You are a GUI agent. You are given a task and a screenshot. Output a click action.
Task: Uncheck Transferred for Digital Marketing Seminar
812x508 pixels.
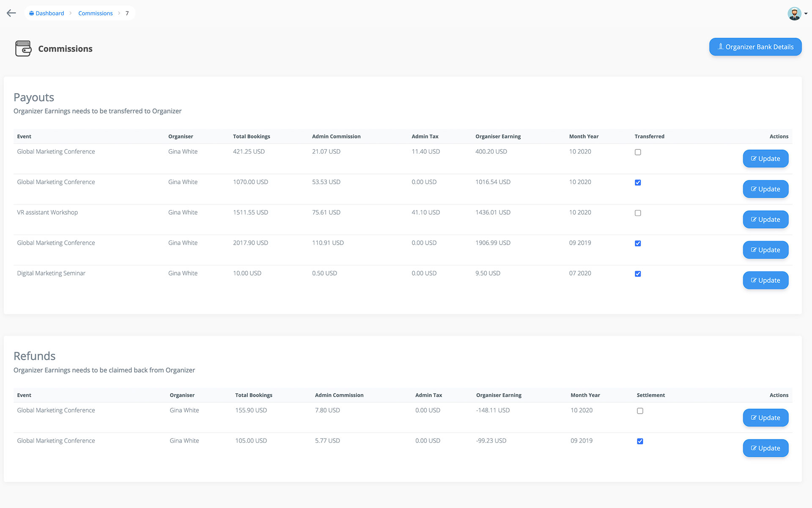click(x=638, y=274)
